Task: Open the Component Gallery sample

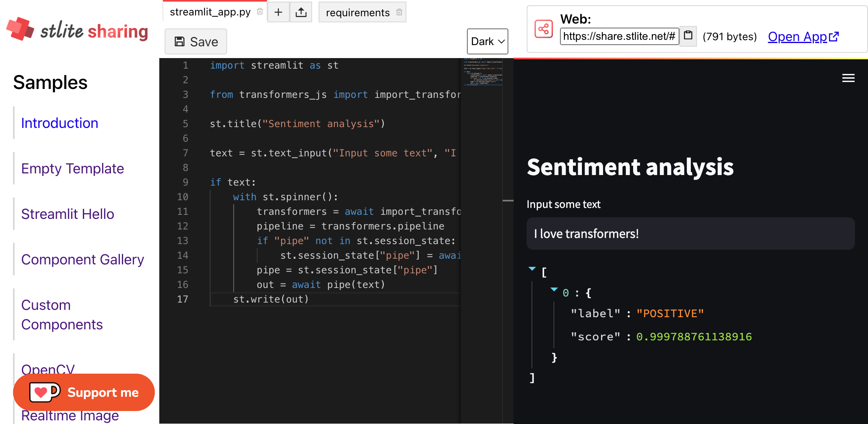Action: [x=82, y=260]
